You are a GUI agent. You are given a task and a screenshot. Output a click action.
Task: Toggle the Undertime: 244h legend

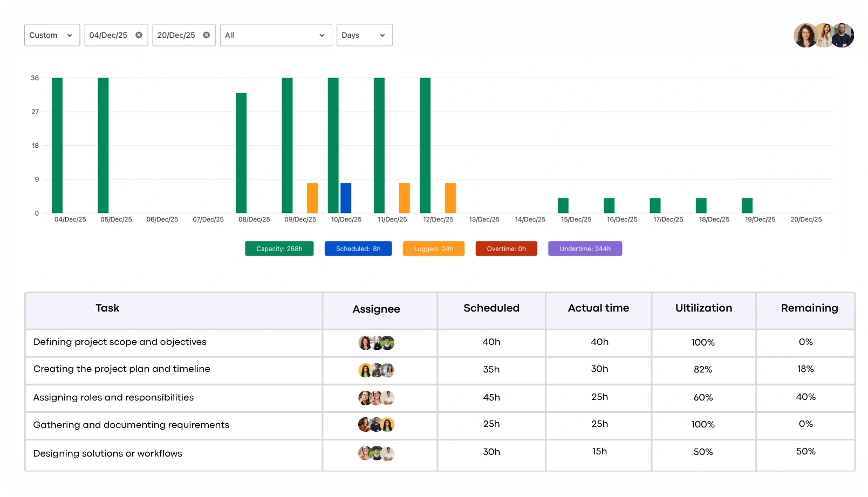[x=585, y=248]
